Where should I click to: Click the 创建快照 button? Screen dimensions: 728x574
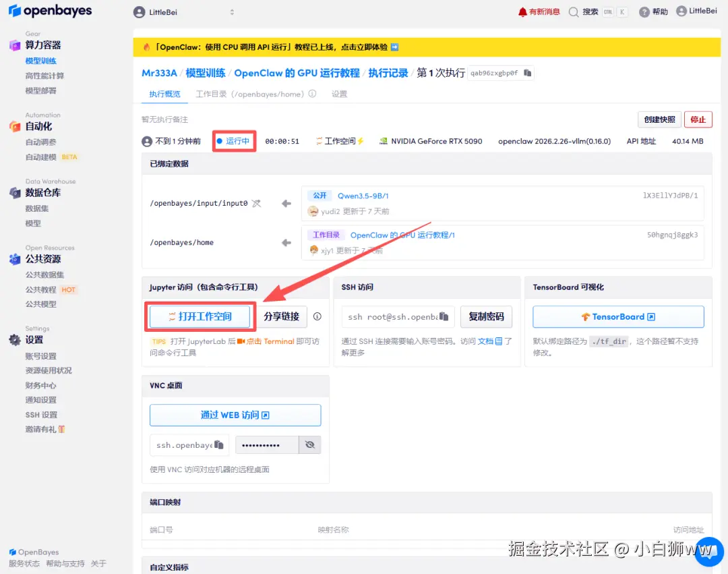click(x=659, y=119)
